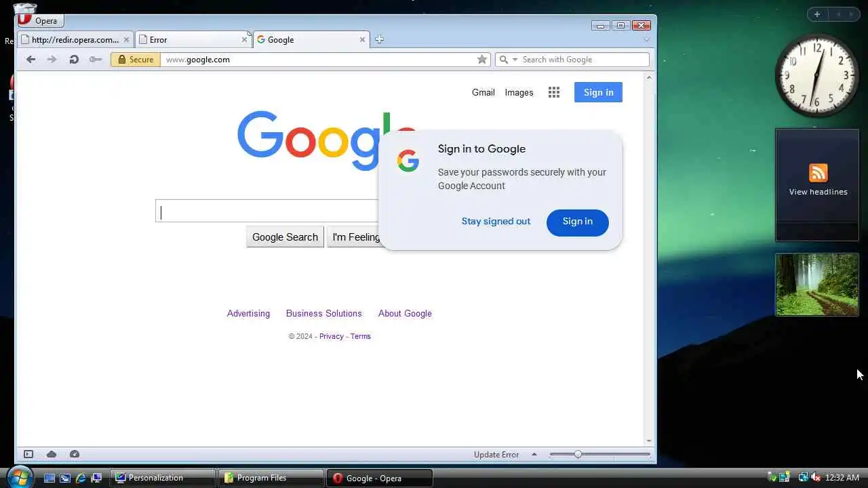Click the forest slideshow gadget picture
Screen dimensions: 868x488
[817, 285]
